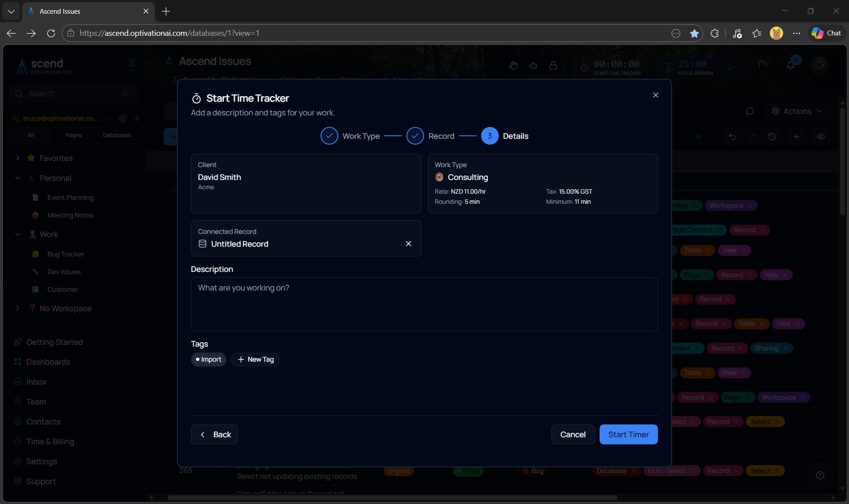Screen dimensions: 849x504
Task: Open the workspace settings gear icon
Action: tap(123, 118)
